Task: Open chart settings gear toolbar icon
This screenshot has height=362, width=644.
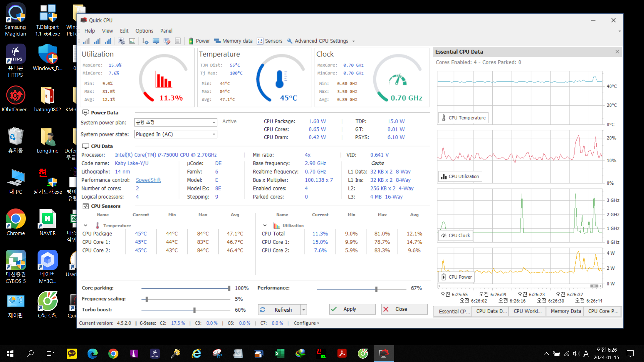Action: pyautogui.click(x=145, y=41)
